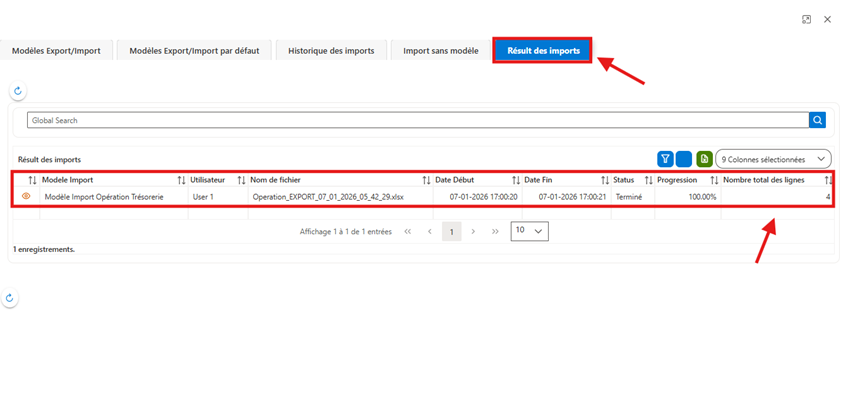This screenshot has width=848, height=399.
Task: View details via the orange eye icon
Action: (26, 197)
